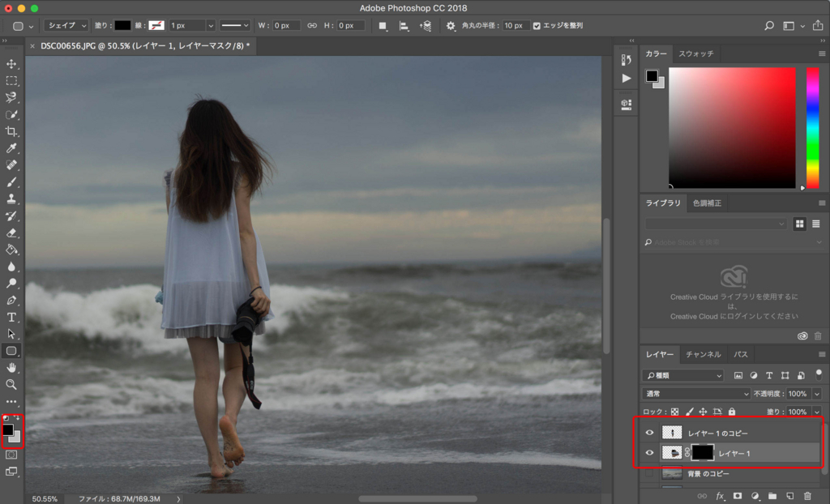This screenshot has width=830, height=504.
Task: Click the delete layer trash icon
Action: [806, 495]
